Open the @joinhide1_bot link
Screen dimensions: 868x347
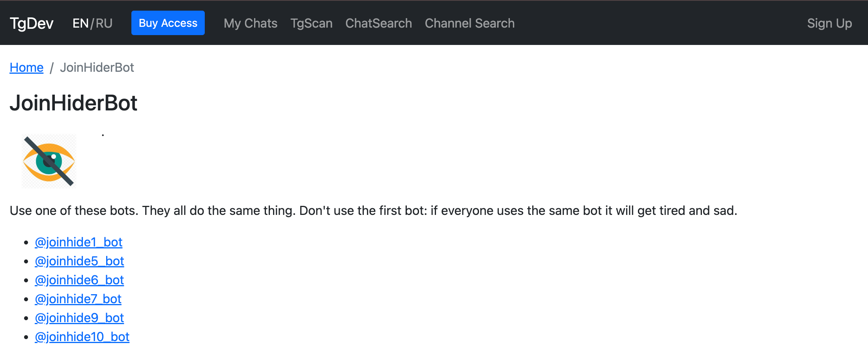point(79,242)
